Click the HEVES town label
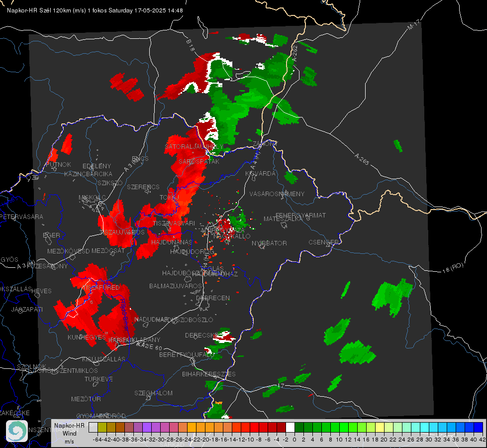The width and height of the screenshot is (487, 448). tap(41, 291)
